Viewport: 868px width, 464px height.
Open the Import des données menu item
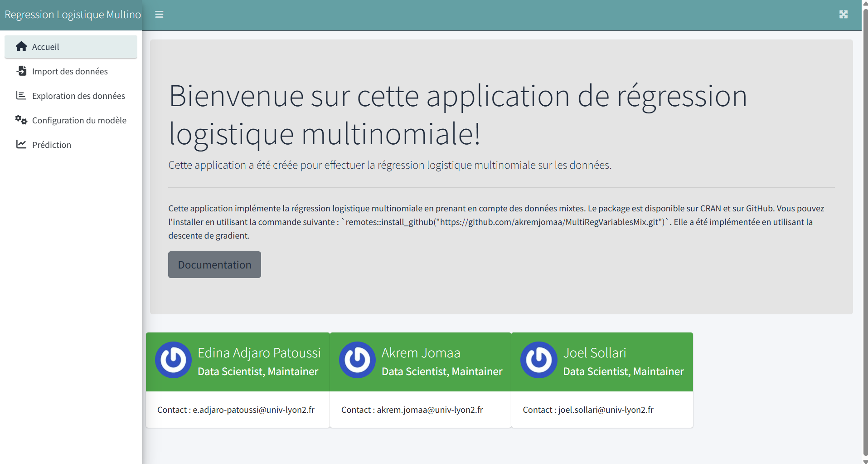(70, 72)
